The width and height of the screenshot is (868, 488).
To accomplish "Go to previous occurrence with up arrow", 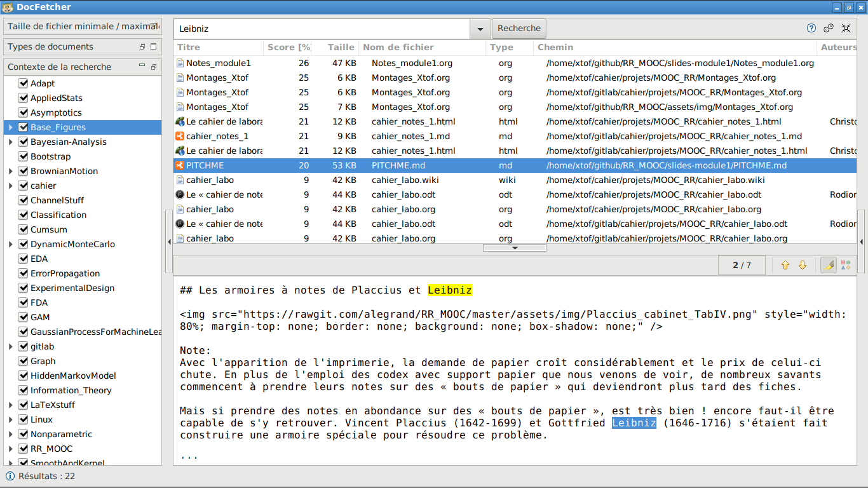I will tap(785, 265).
